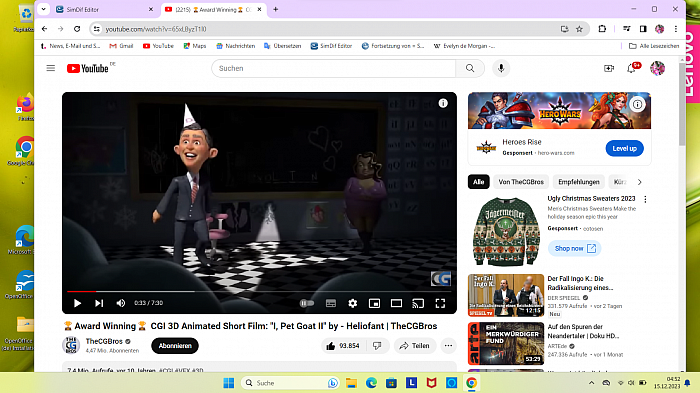Open TheCGBros channel name link
The image size is (700, 393).
click(x=104, y=341)
